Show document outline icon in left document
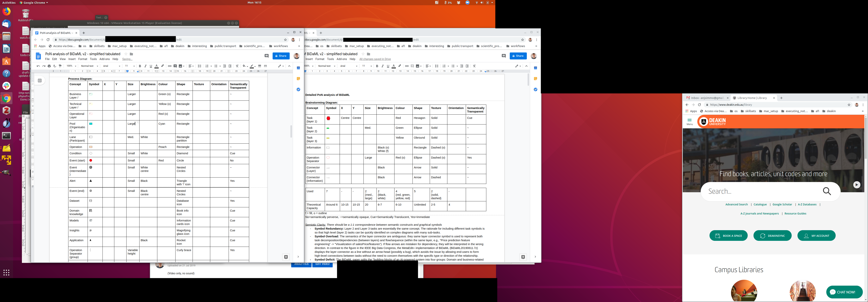The image size is (868, 302). coord(40,81)
